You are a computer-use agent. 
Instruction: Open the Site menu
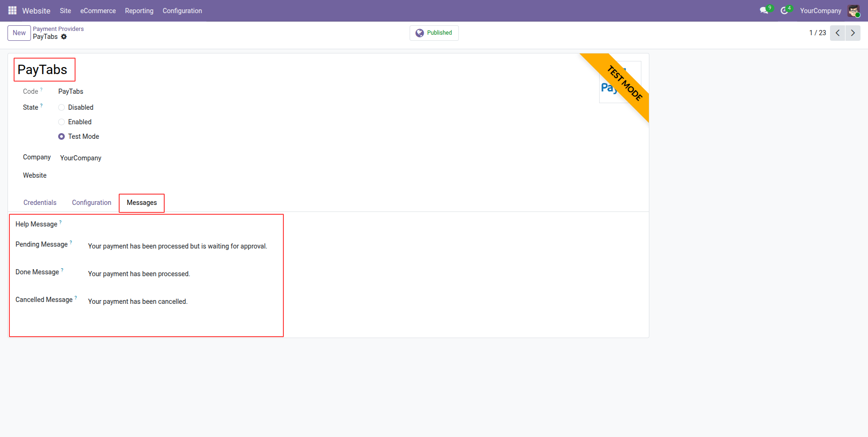click(x=65, y=11)
